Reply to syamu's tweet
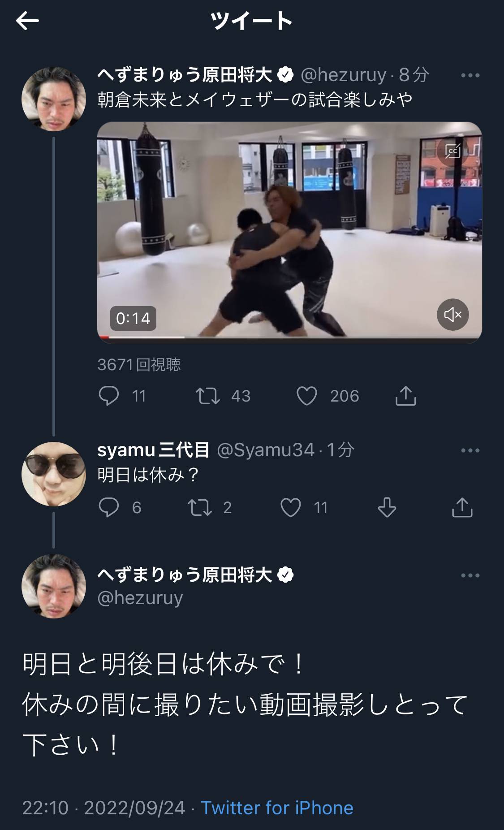504x830 pixels. (109, 507)
